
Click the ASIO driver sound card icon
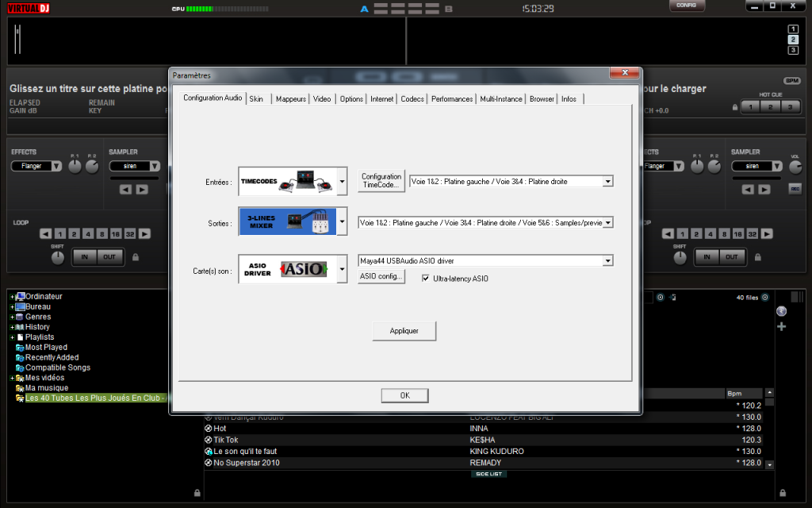(x=287, y=270)
